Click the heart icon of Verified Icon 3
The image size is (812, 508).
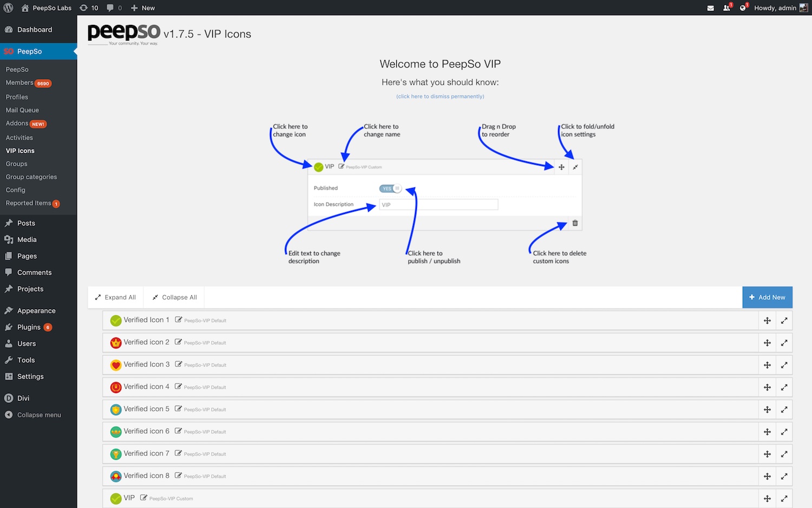click(x=116, y=365)
